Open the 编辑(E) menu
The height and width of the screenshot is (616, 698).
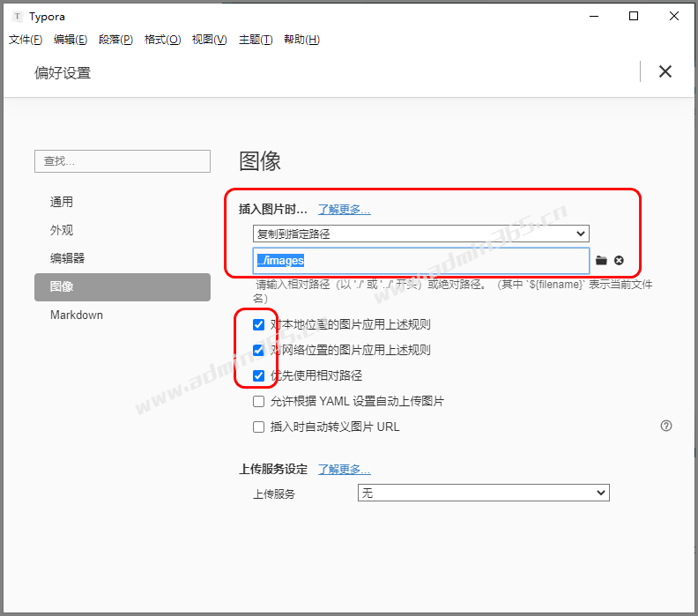click(71, 40)
